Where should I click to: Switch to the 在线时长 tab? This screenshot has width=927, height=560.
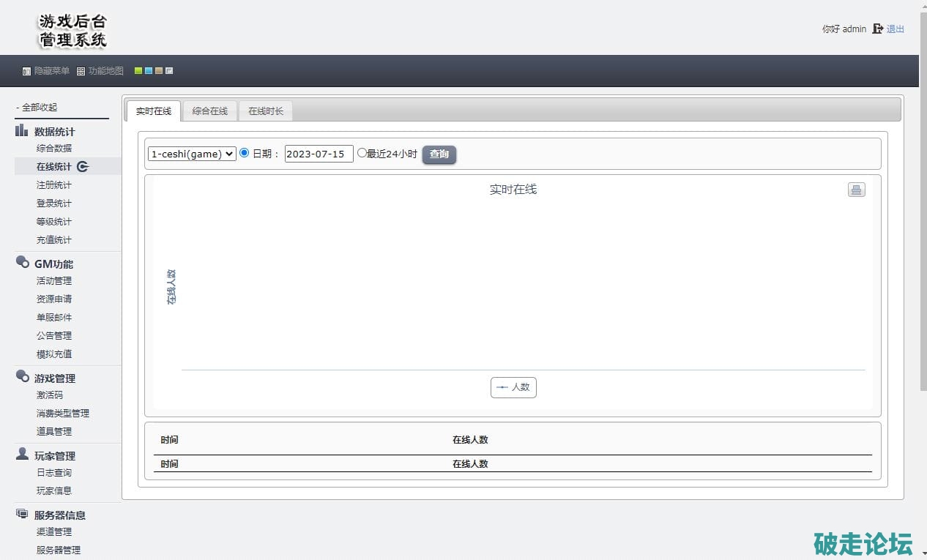(x=265, y=111)
